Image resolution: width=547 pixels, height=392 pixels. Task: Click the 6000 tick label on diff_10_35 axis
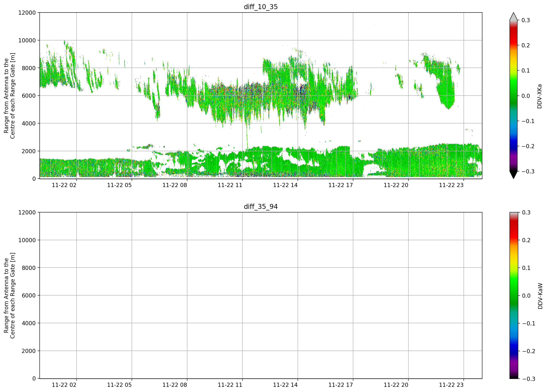[29, 96]
